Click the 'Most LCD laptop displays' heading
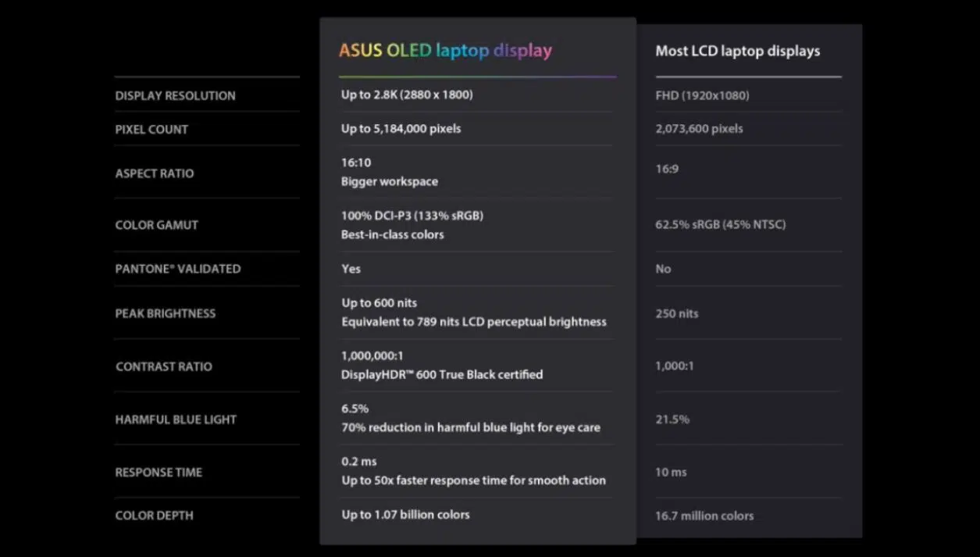This screenshot has height=557, width=980. (738, 52)
